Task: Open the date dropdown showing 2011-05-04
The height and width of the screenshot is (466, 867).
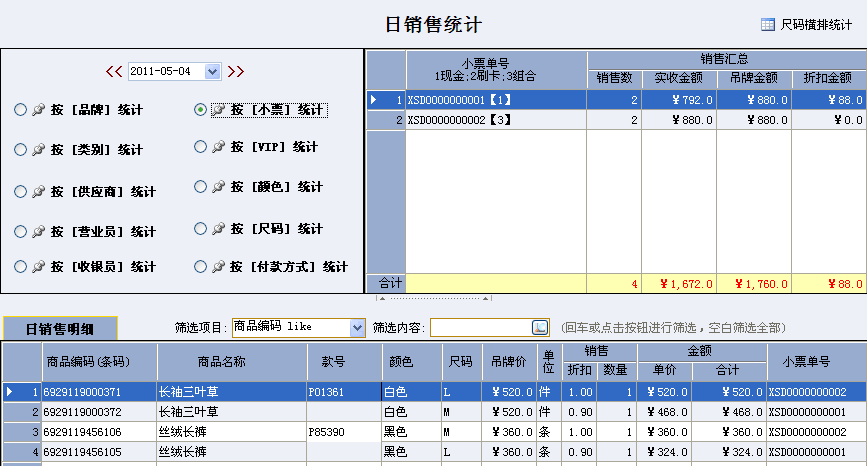Action: (212, 71)
